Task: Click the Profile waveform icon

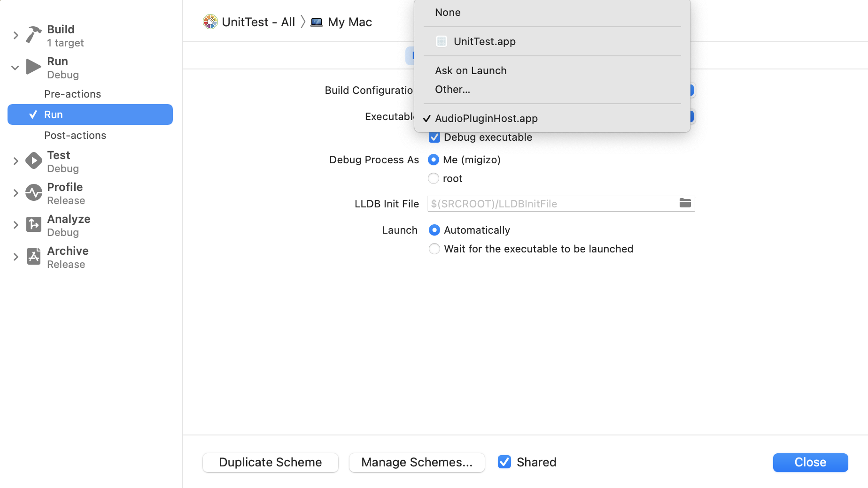Action: tap(33, 193)
